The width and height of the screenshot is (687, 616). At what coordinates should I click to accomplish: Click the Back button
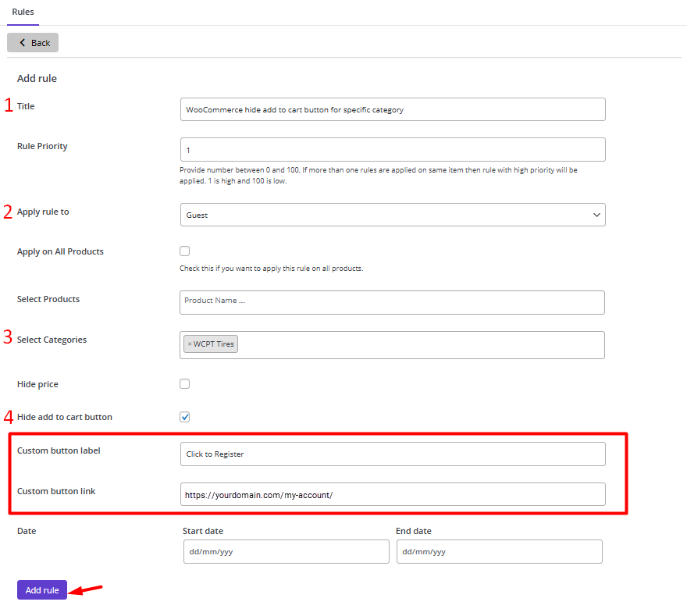click(x=33, y=42)
